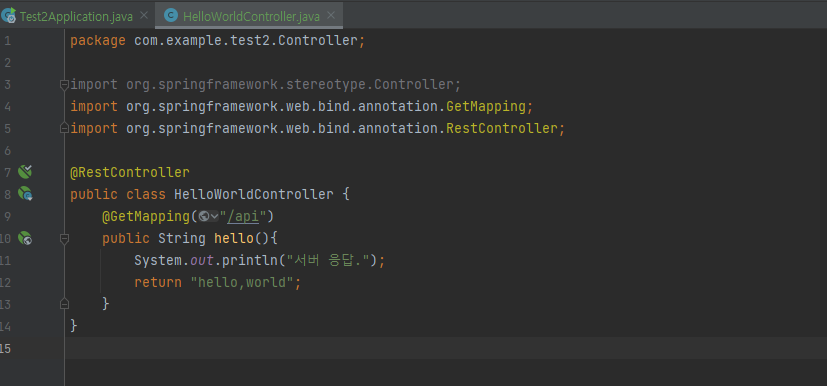Click the HelloWorldController.java class icon
827x386 pixels.
(170, 16)
